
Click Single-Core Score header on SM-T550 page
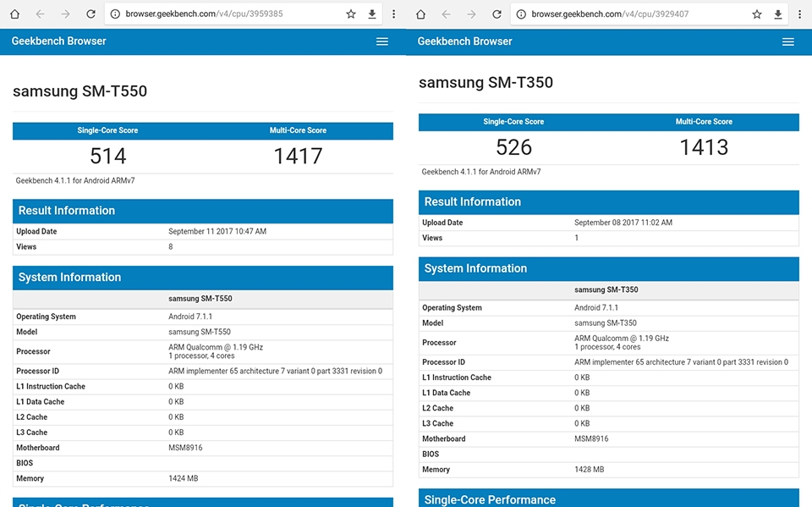pos(107,130)
